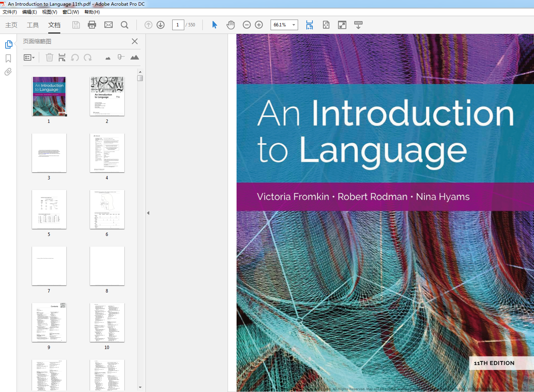Open the 窗口(W) menu
The image size is (534, 392).
click(70, 12)
